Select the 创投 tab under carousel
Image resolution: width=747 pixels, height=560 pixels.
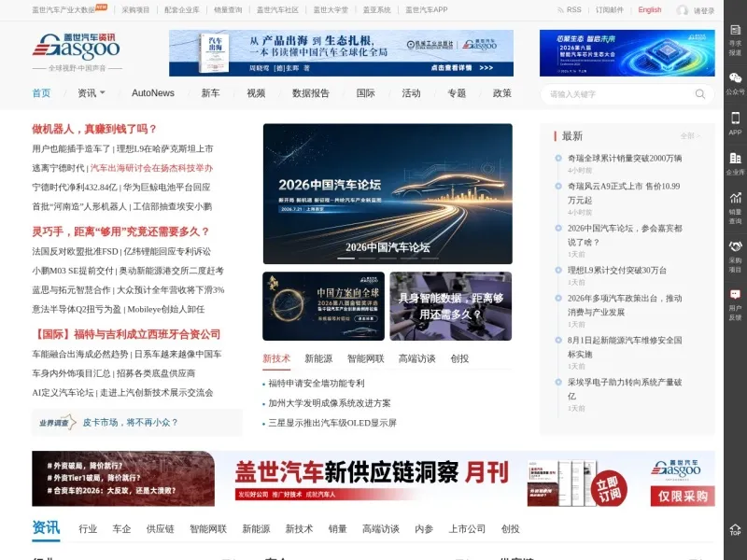pos(459,358)
